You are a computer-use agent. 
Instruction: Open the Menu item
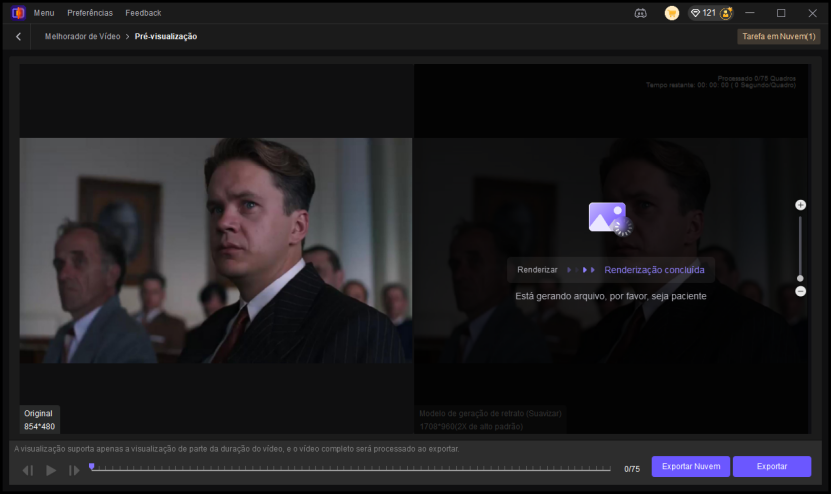click(x=44, y=13)
